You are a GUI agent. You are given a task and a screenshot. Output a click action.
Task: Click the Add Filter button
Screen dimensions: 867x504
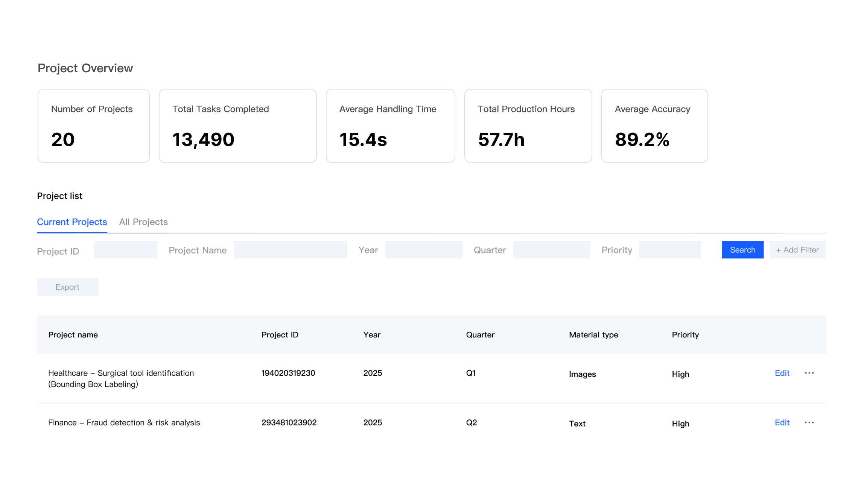tap(797, 250)
